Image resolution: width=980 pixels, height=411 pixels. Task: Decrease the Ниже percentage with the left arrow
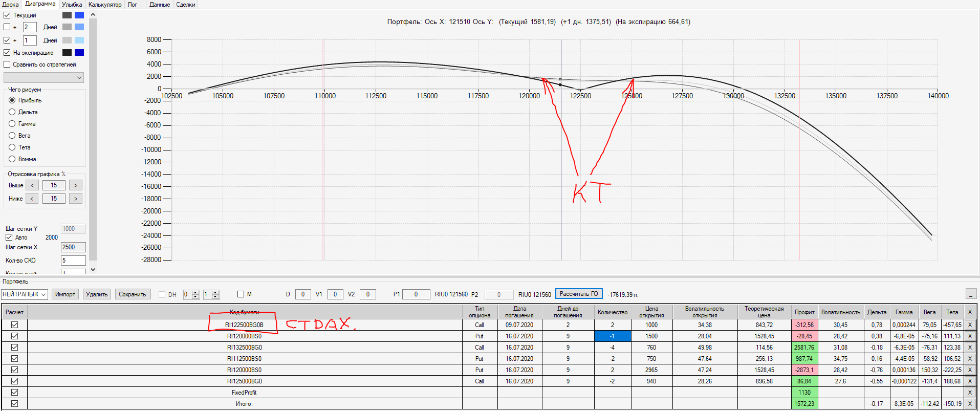(x=32, y=199)
